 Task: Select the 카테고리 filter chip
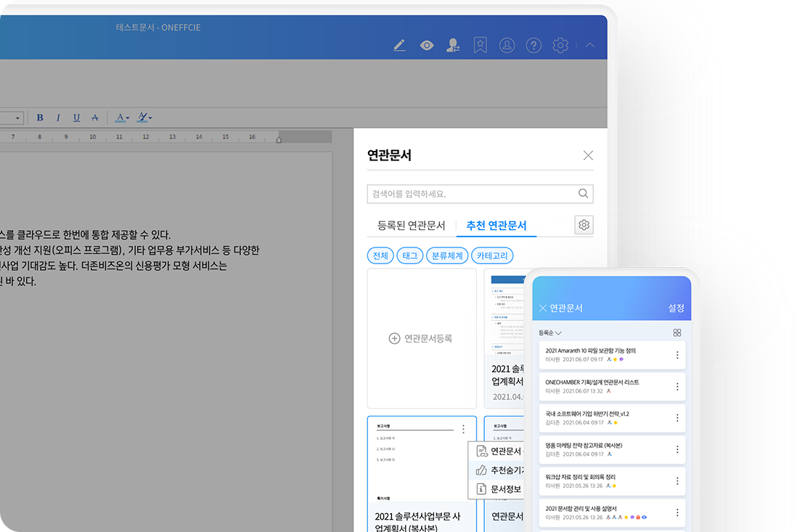492,255
